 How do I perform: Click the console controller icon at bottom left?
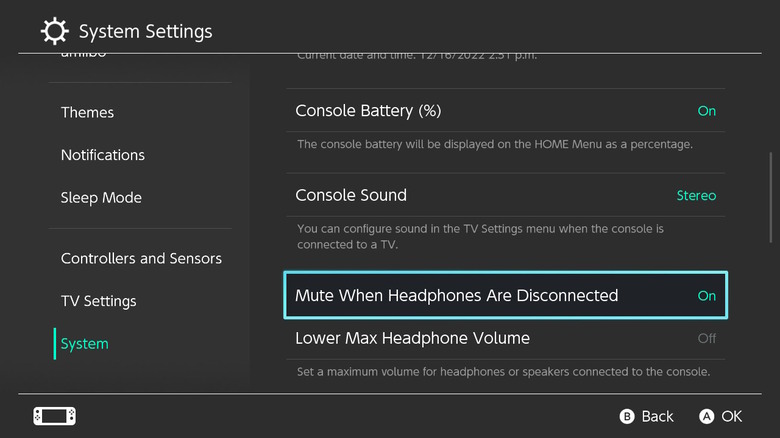pyautogui.click(x=54, y=416)
